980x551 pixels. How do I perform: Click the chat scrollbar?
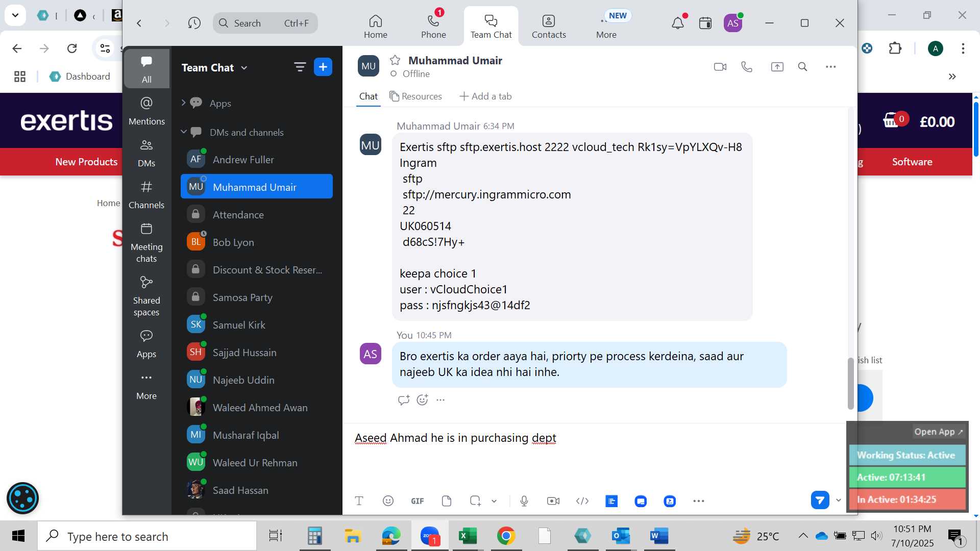coord(850,383)
